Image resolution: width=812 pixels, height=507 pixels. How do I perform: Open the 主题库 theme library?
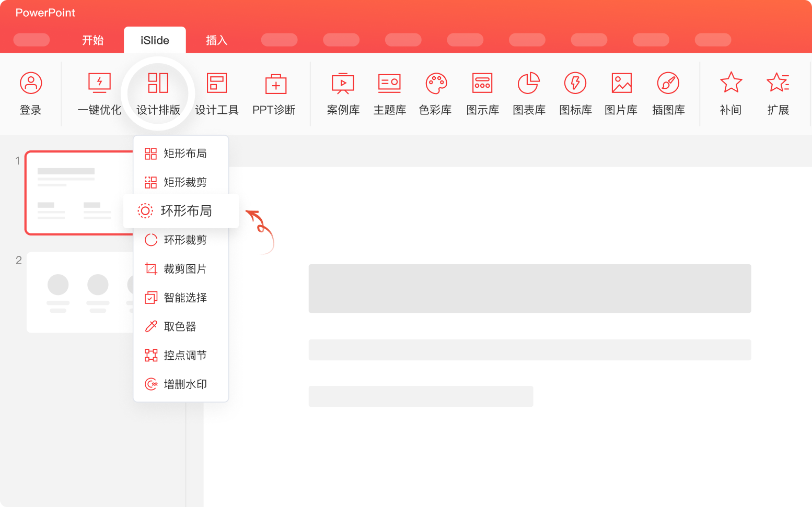click(x=390, y=94)
